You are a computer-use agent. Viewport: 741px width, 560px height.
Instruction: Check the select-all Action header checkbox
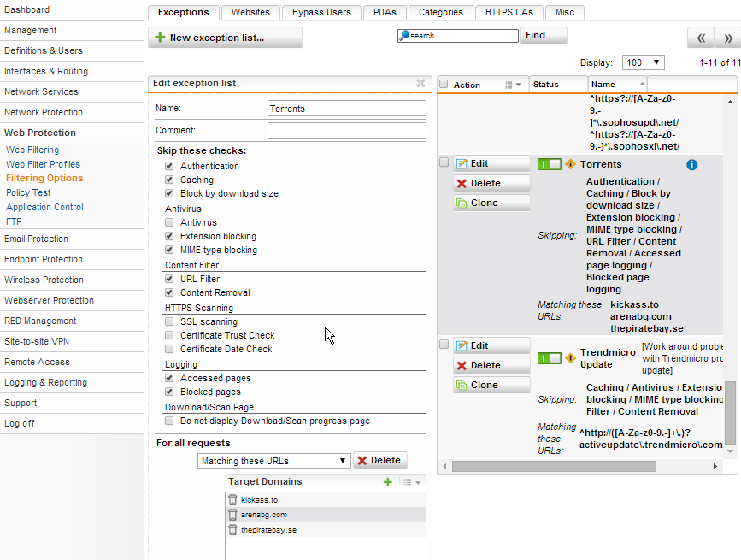pos(444,84)
